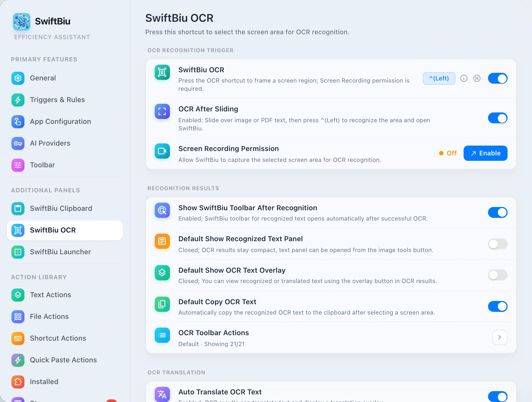The width and height of the screenshot is (532, 402).
Task: Switch to SwiftBiu Clipboard panel
Action: [65, 209]
